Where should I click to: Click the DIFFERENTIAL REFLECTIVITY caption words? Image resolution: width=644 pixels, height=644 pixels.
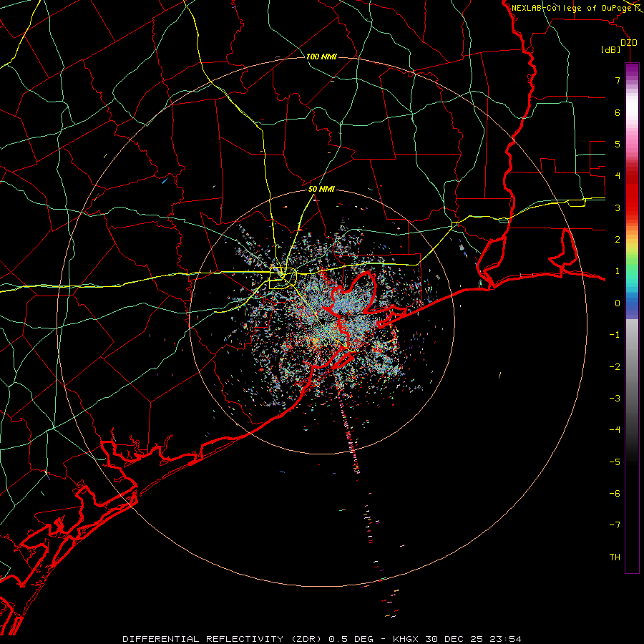click(x=203, y=639)
